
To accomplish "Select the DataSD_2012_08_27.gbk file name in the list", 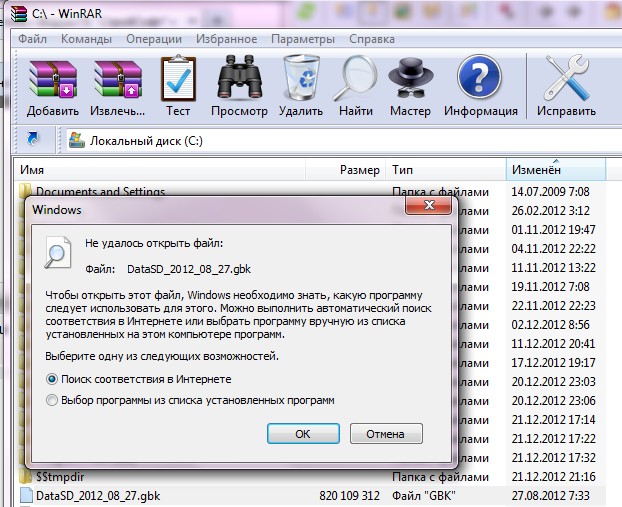I will tap(98, 495).
